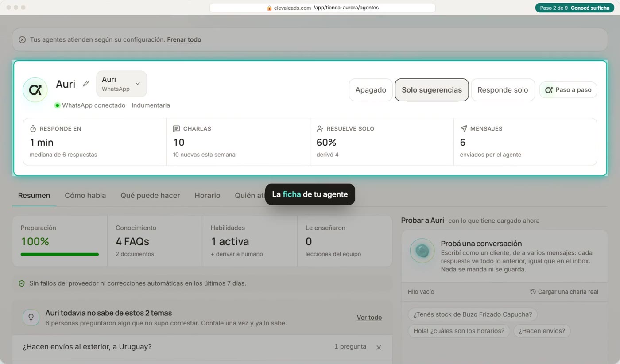Click the Indumentaria label
This screenshot has height=364, width=620.
(151, 105)
